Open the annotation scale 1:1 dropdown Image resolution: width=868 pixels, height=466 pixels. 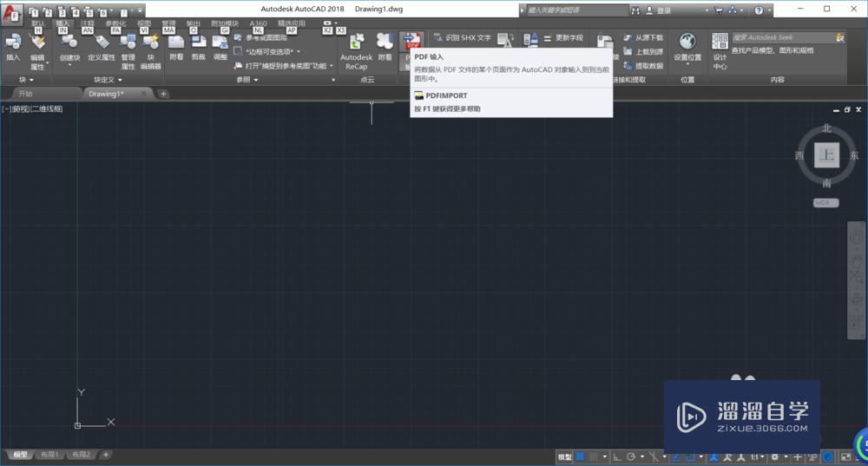[756, 457]
